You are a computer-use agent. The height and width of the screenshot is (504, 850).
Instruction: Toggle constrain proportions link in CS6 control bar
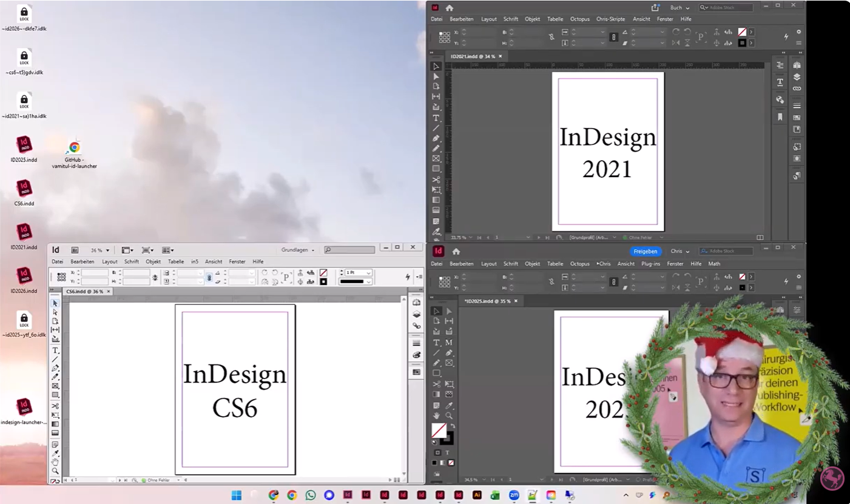coord(211,278)
